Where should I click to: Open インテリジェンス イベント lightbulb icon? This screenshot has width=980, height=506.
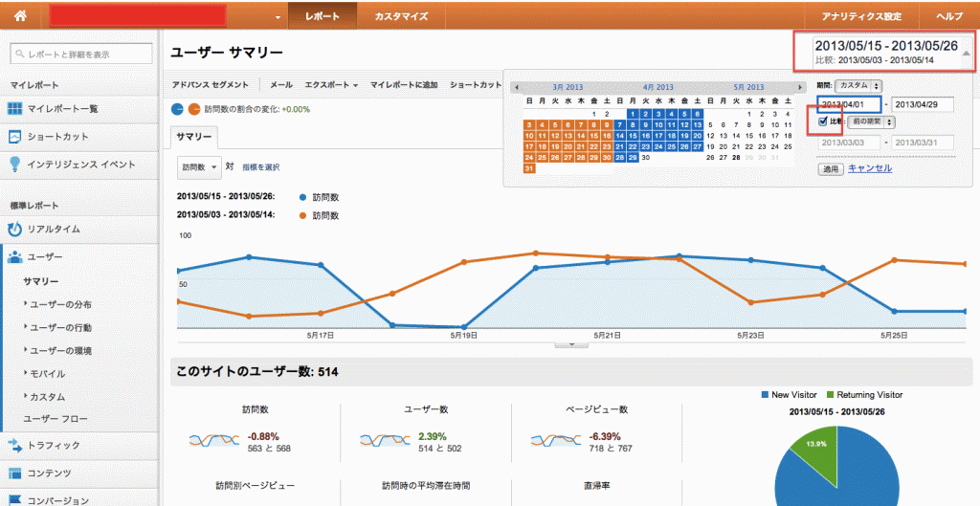pos(15,164)
